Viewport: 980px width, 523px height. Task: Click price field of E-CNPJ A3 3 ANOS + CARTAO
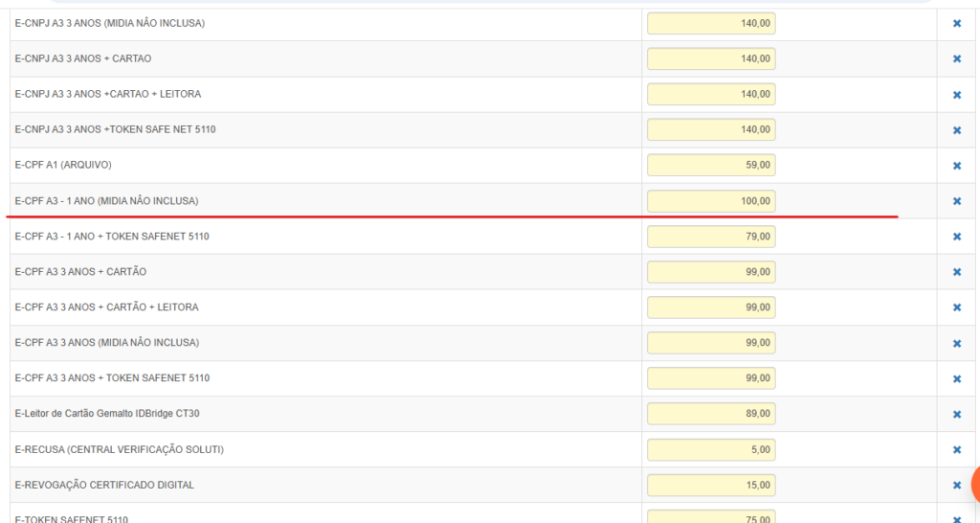pyautogui.click(x=710, y=58)
